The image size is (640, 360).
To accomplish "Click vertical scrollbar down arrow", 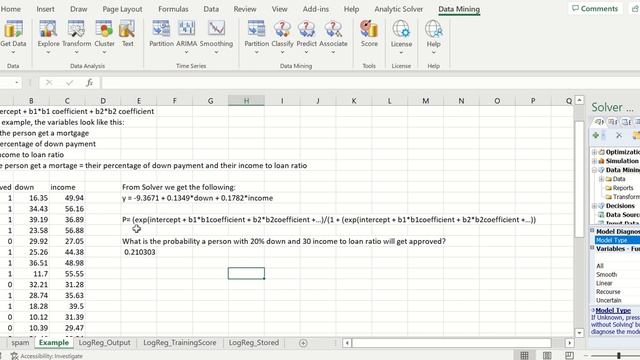I will [x=579, y=333].
